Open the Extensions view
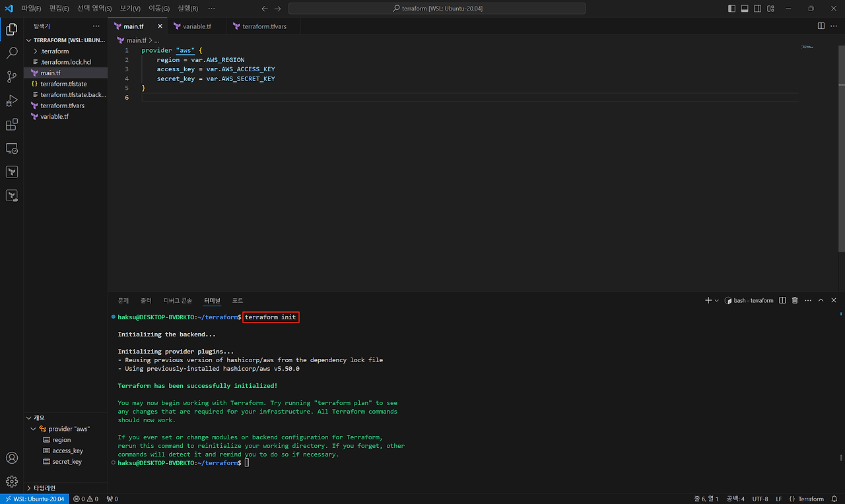This screenshot has width=845, height=504. pos(11,125)
